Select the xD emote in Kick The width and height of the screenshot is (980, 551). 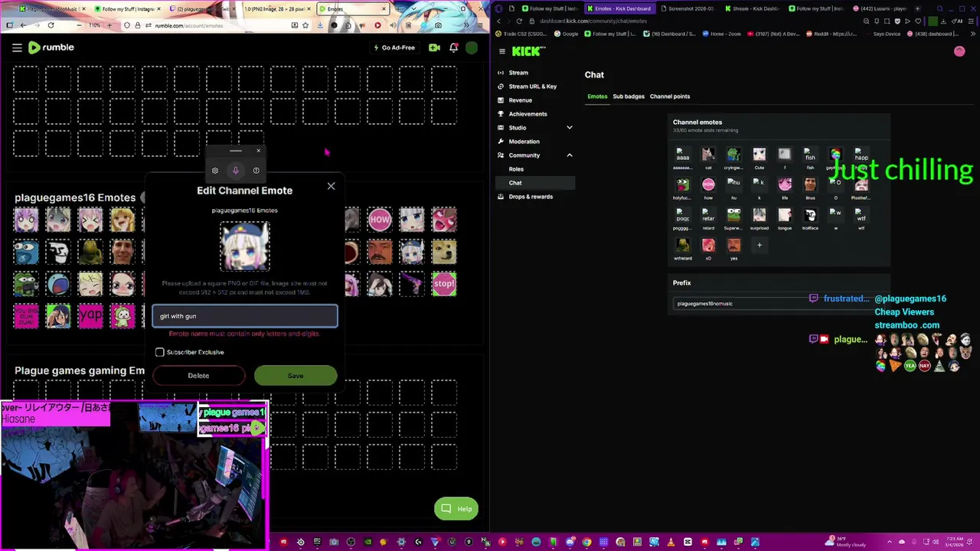(x=708, y=246)
